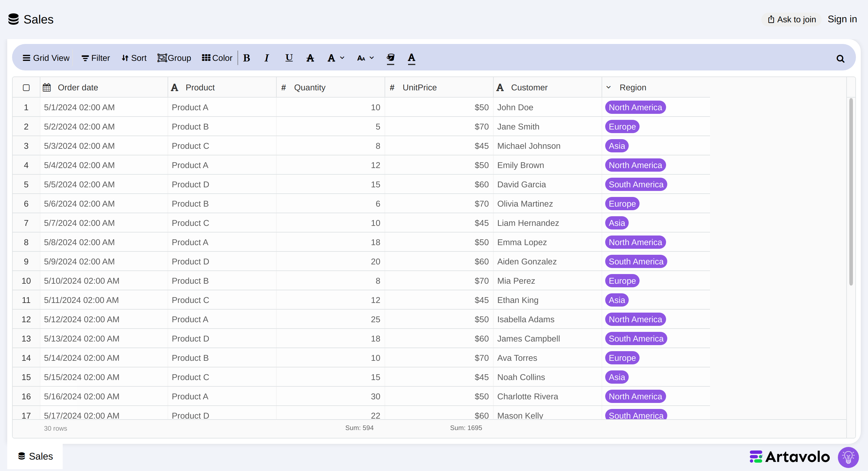The width and height of the screenshot is (868, 471).
Task: Click the lightbulb help icon
Action: [x=848, y=457]
